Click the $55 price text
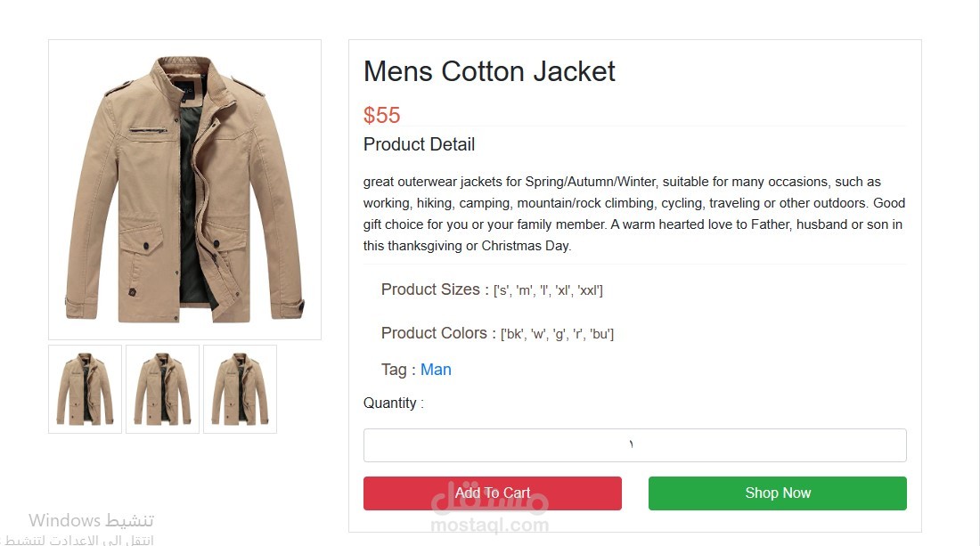Screen dimensions: 980x546 coord(382,115)
